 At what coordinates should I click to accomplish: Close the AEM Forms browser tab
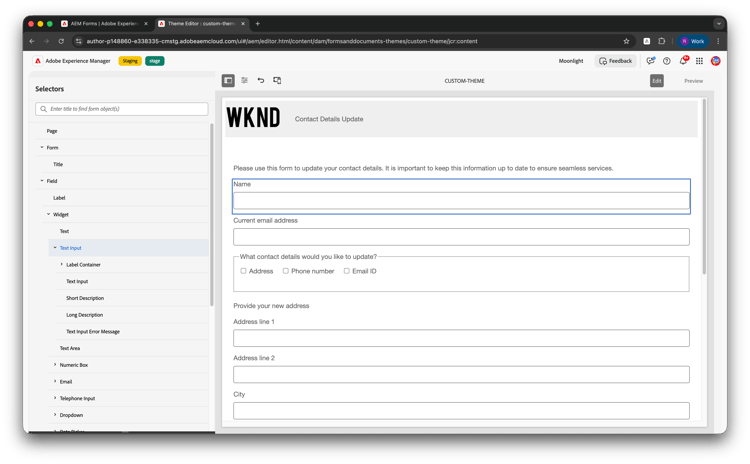(x=146, y=23)
